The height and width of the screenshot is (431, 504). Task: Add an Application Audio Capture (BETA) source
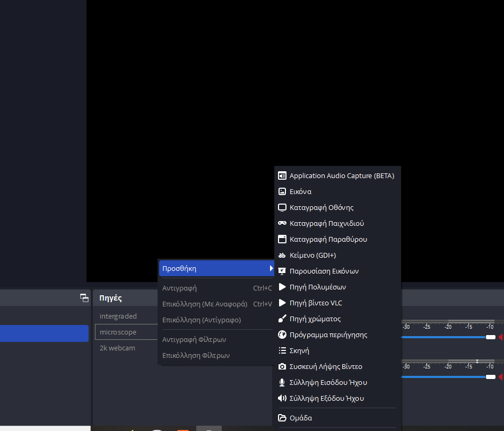click(x=337, y=175)
